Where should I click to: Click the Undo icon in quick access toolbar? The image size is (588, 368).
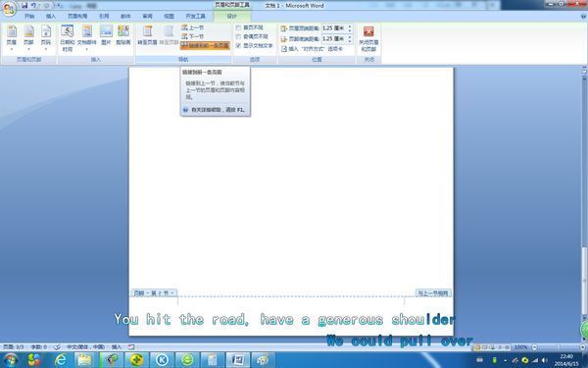click(x=33, y=6)
